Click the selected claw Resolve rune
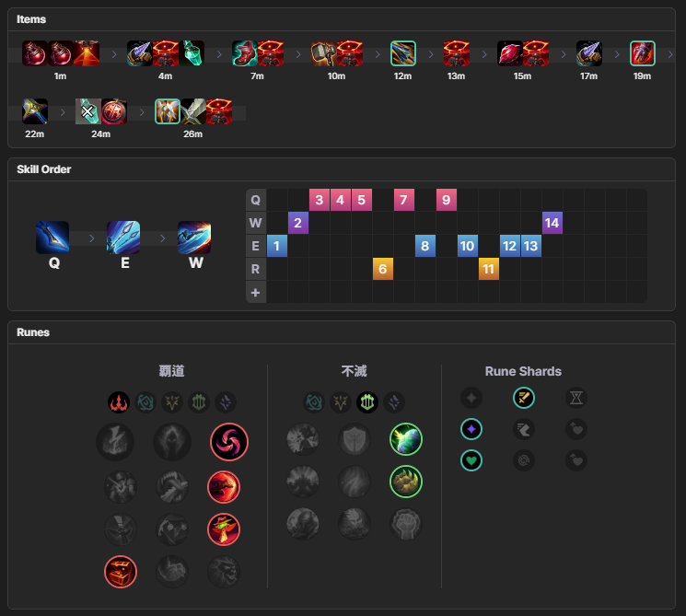The height and width of the screenshot is (616, 686). [406, 482]
